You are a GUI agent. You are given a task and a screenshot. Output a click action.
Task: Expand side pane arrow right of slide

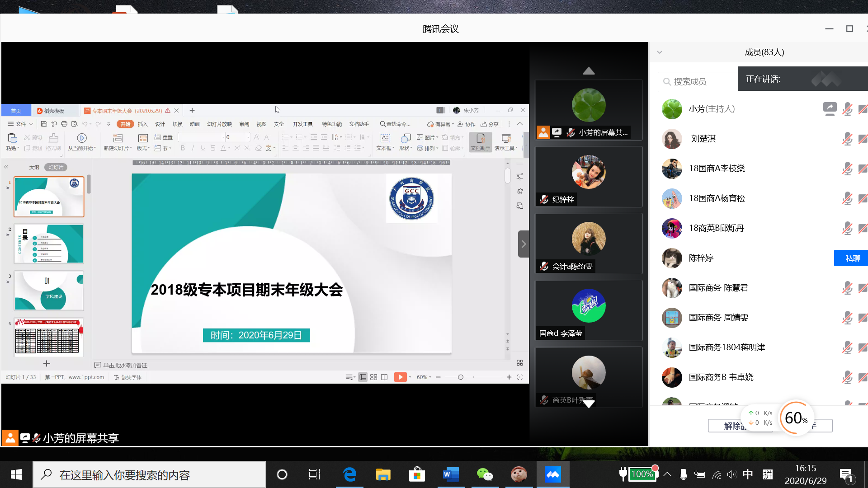pyautogui.click(x=524, y=244)
